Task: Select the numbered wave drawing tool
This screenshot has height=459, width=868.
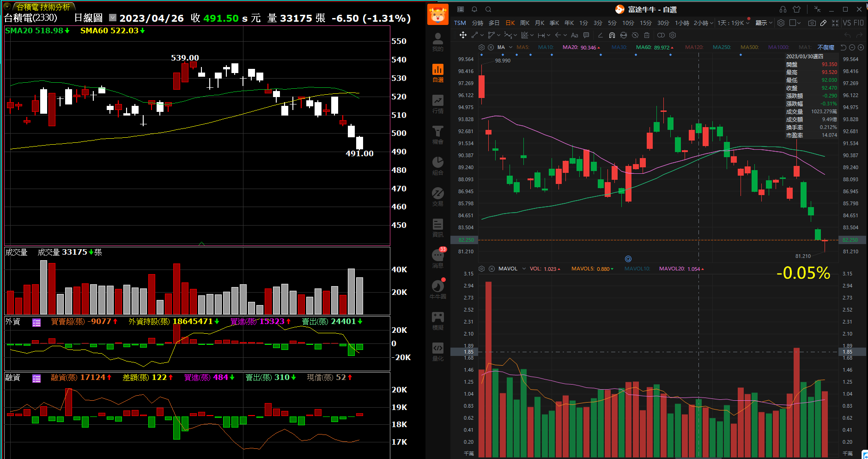Action: [508, 35]
